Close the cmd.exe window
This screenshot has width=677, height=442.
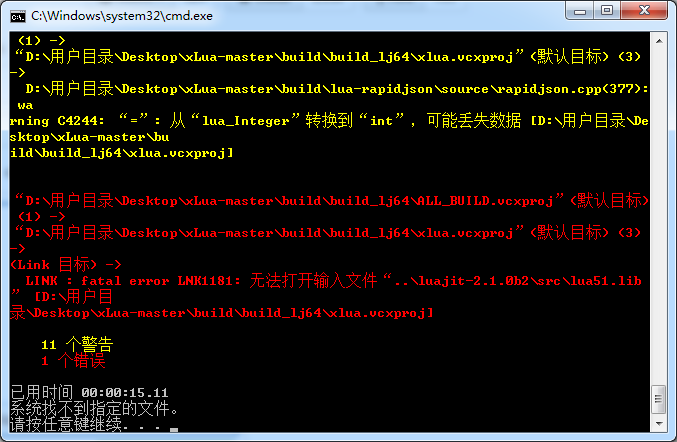click(644, 11)
